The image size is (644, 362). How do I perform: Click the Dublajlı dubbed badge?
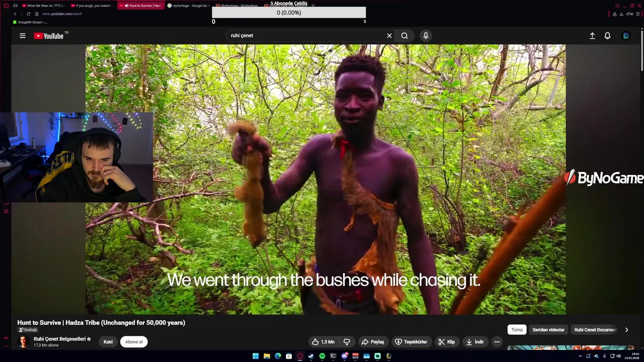click(28, 330)
